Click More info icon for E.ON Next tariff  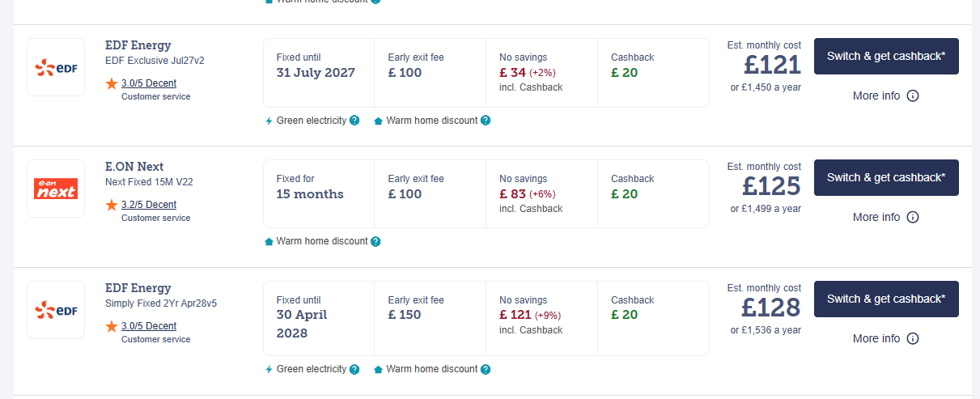click(913, 217)
